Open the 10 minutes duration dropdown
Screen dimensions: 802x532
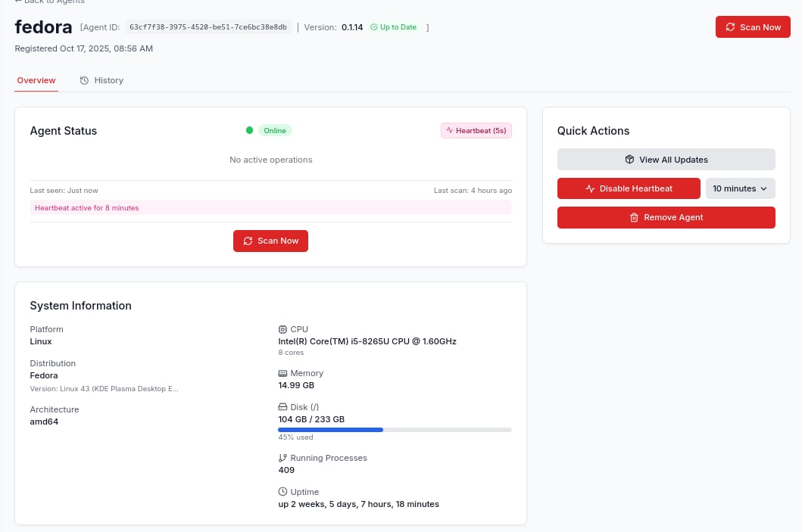pos(740,188)
